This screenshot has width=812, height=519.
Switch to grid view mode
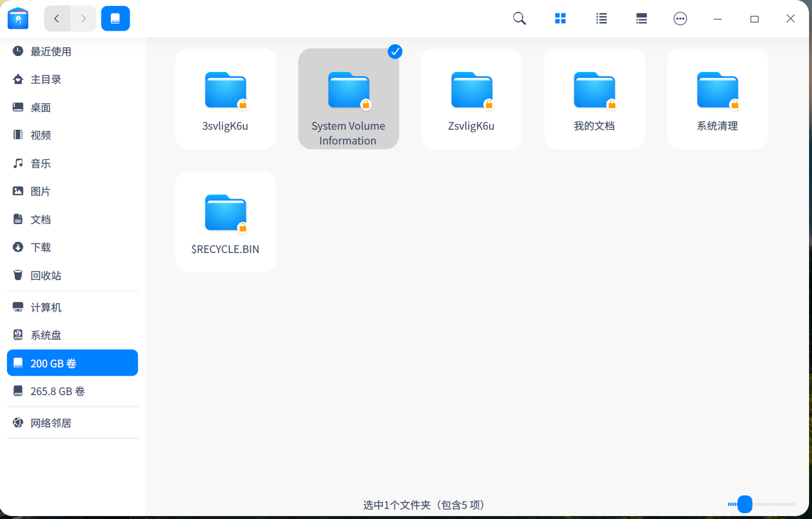560,18
